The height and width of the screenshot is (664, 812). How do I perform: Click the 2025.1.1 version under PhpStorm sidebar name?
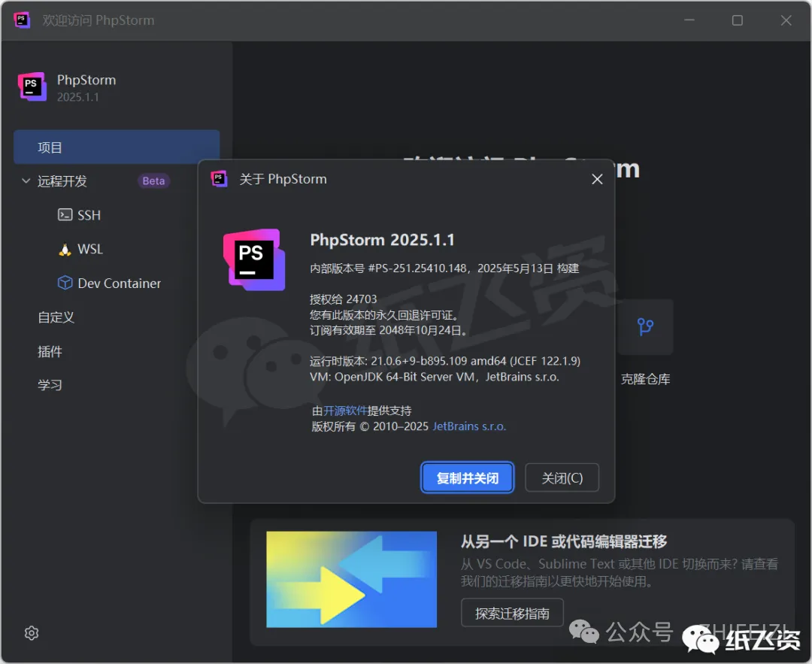point(77,97)
